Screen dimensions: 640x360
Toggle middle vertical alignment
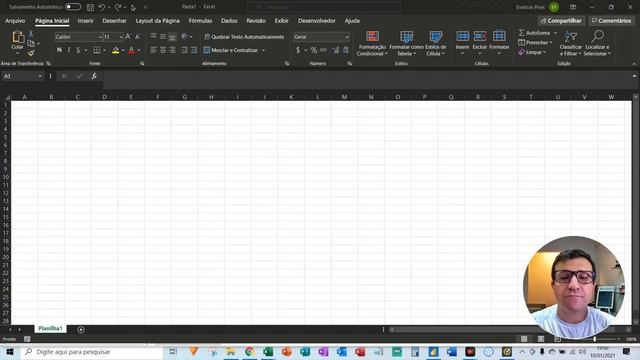pyautogui.click(x=163, y=36)
